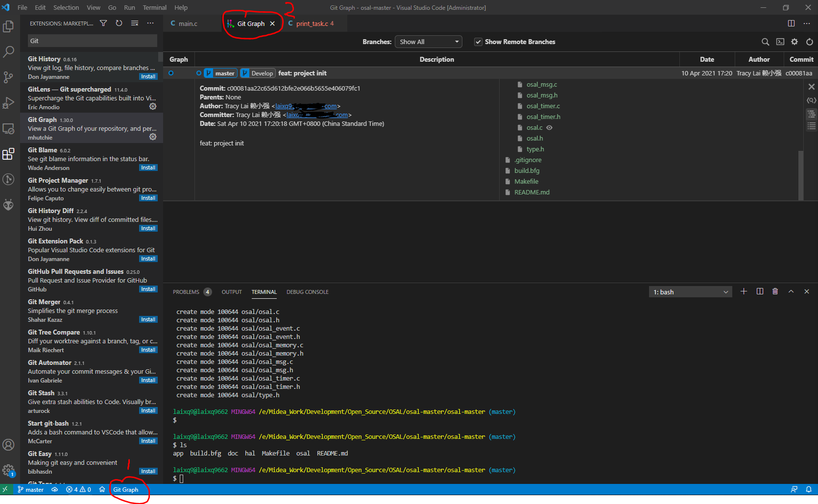Image resolution: width=818 pixels, height=504 pixels.
Task: Open Git Graph find search icon
Action: [x=765, y=42]
